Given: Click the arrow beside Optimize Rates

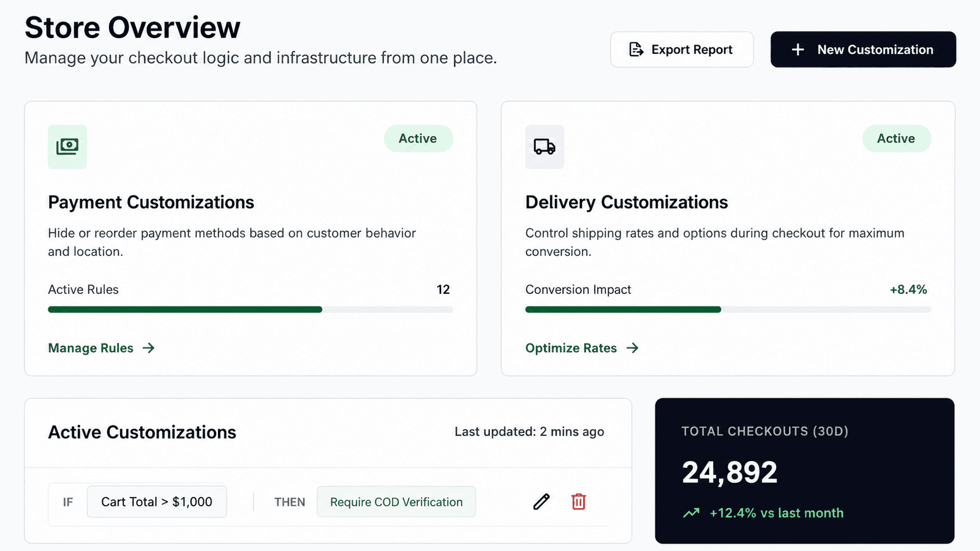Looking at the screenshot, I should [633, 348].
